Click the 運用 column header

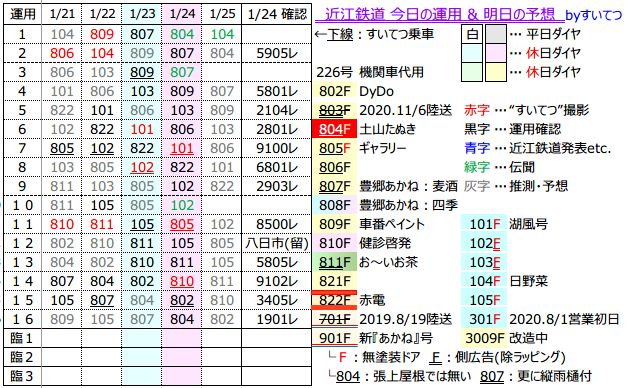[22, 14]
